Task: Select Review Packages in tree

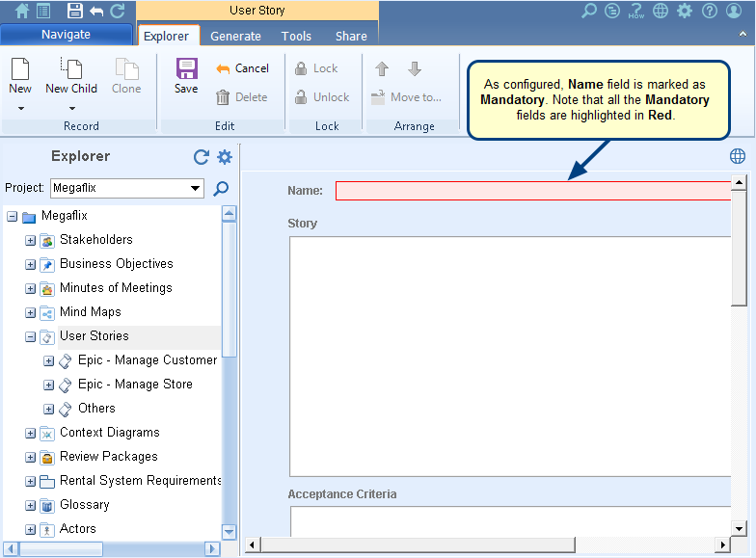Action: pyautogui.click(x=108, y=457)
